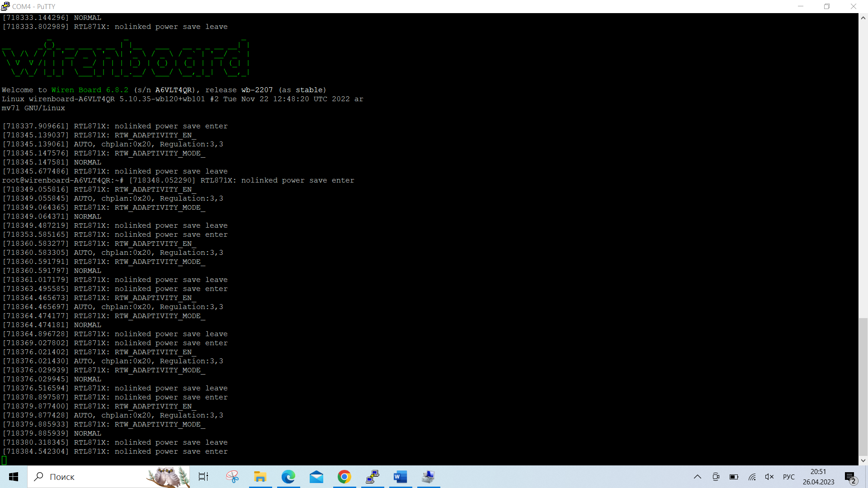Viewport: 868px width, 488px height.
Task: Open the clock showing 20:51 26.04.2023
Action: click(818, 477)
